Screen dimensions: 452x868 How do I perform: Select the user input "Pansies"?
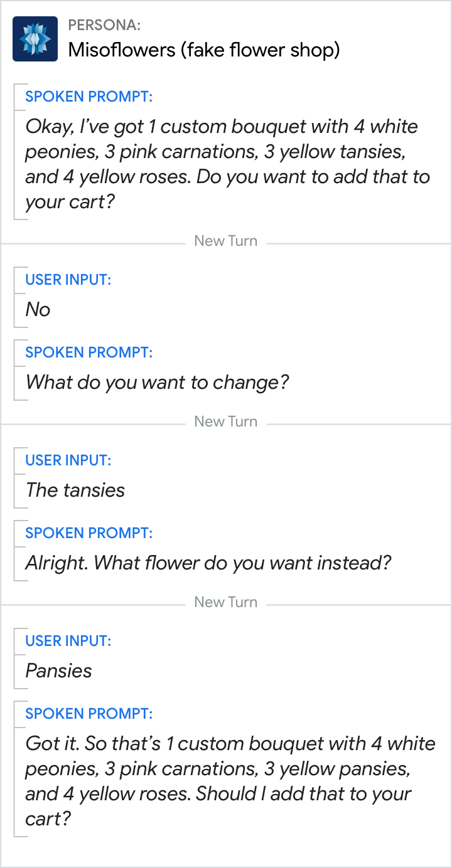click(x=59, y=671)
